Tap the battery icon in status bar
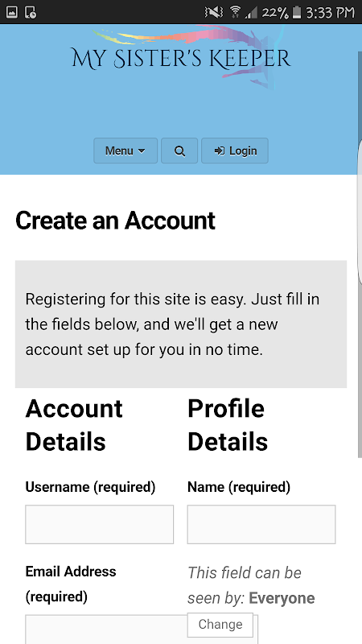 pos(297,12)
